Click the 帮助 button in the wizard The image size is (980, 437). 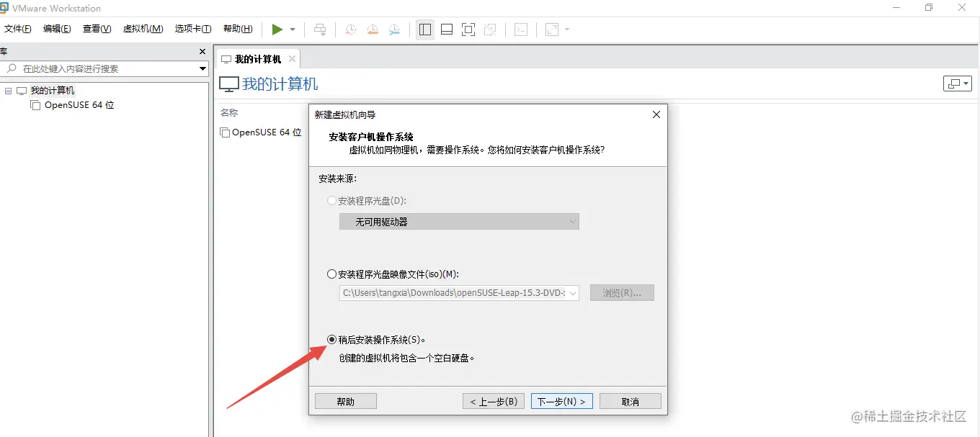[x=346, y=402]
